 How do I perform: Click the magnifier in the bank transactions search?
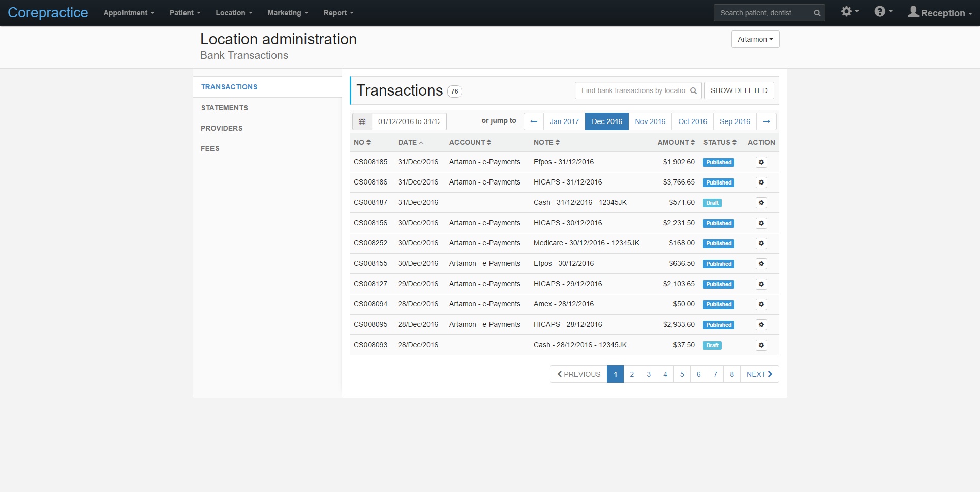point(694,90)
